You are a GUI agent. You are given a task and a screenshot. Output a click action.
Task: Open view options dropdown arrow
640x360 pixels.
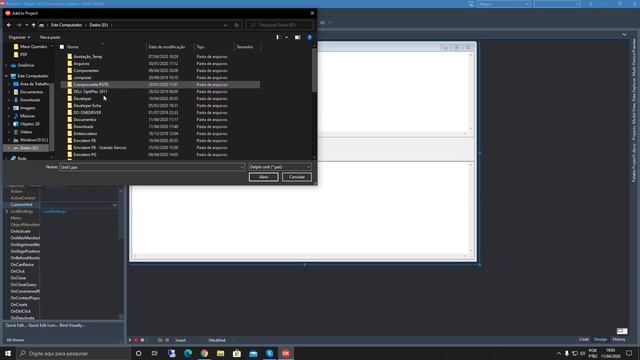(x=286, y=37)
